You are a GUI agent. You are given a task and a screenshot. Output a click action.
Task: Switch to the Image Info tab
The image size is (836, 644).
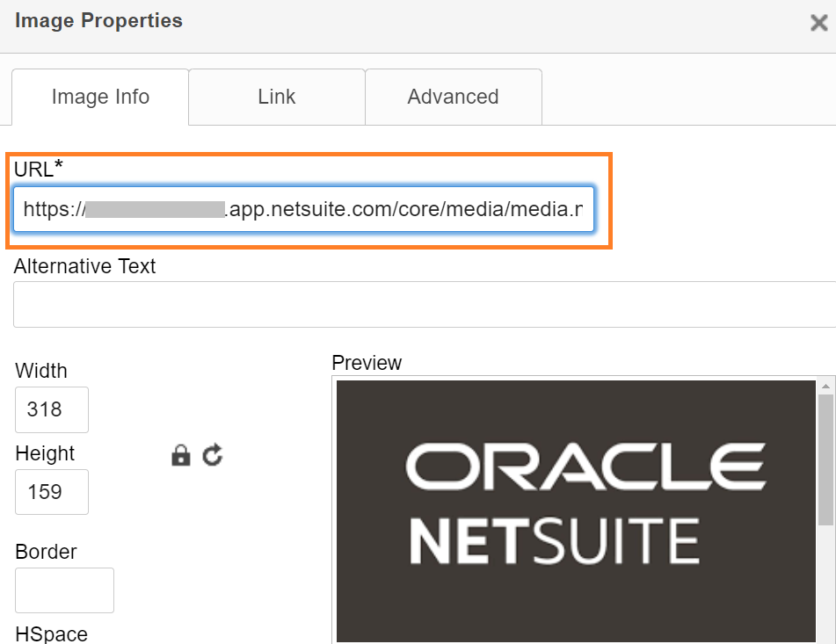coord(100,97)
